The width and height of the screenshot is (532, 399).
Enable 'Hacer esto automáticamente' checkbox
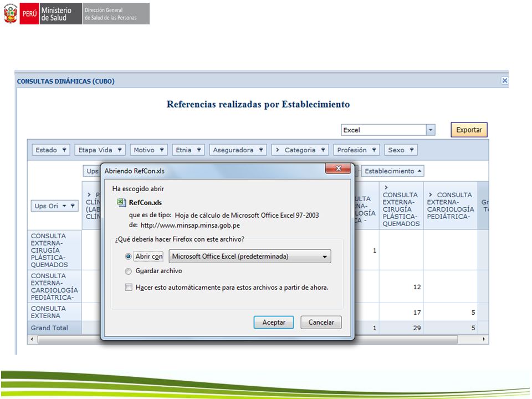coord(129,288)
